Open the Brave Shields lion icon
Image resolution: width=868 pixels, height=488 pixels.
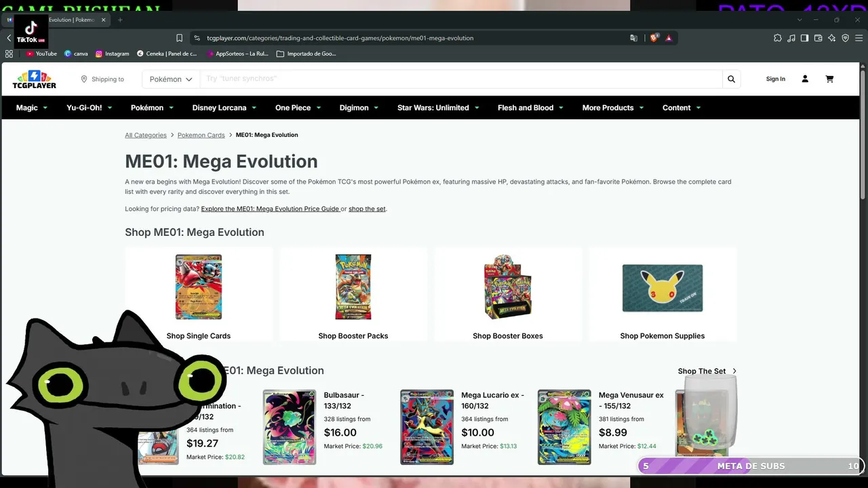(x=654, y=38)
